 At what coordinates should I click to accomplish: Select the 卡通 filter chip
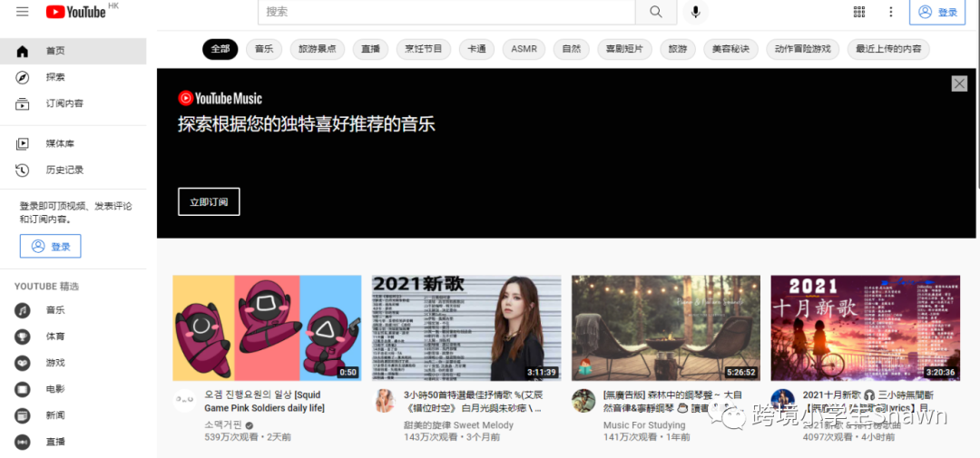click(477, 49)
